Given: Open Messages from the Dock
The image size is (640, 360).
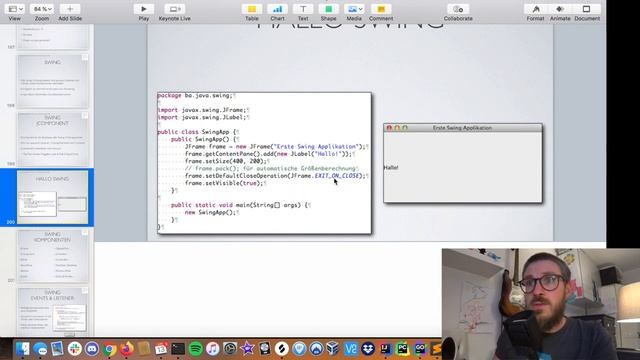Looking at the screenshot, I should coord(40,349).
